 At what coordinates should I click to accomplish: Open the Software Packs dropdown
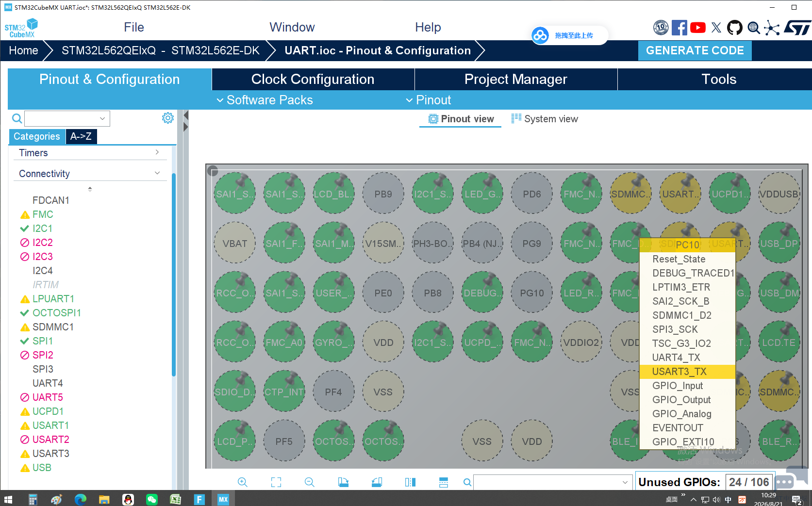[x=265, y=100]
